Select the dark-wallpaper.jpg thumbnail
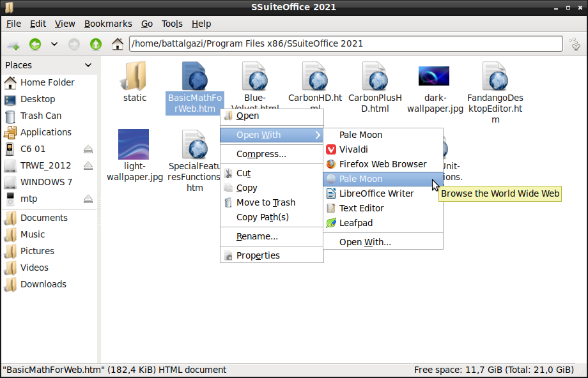588x378 pixels. pos(434,76)
